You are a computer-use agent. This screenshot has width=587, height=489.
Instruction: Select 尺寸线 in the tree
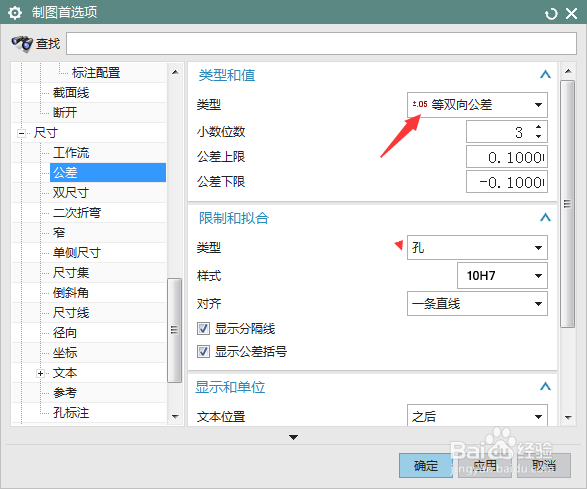click(71, 313)
